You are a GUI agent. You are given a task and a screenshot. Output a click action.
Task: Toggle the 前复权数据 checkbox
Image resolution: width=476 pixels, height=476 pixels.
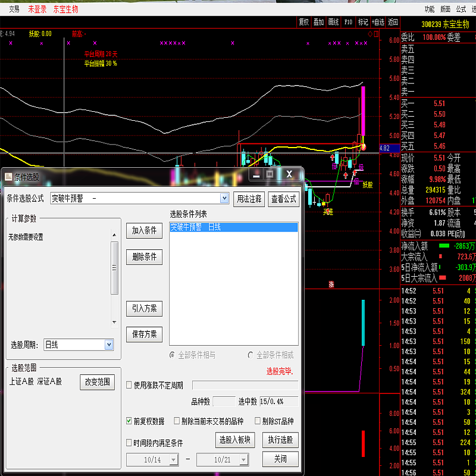pos(129,421)
